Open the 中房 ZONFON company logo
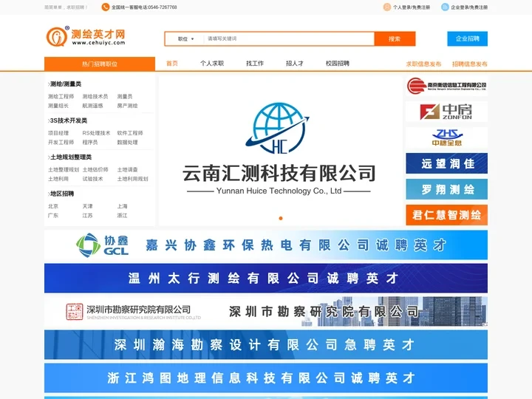The image size is (532, 399). point(446,112)
